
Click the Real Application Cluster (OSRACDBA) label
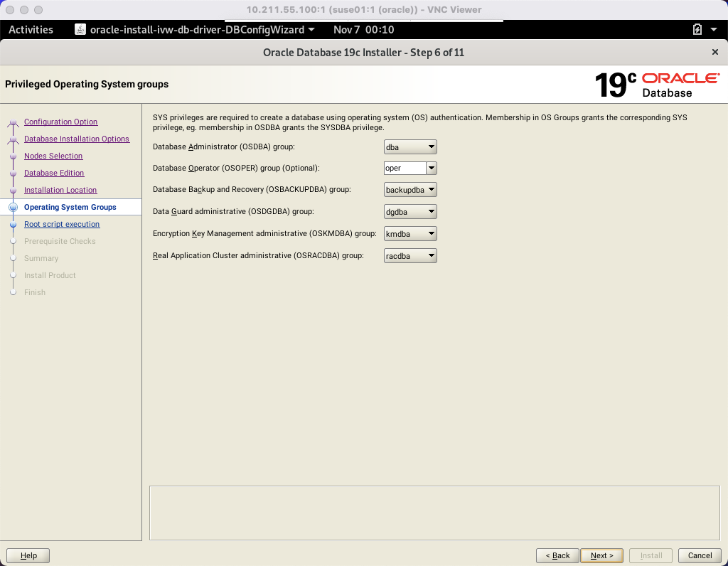click(x=258, y=255)
